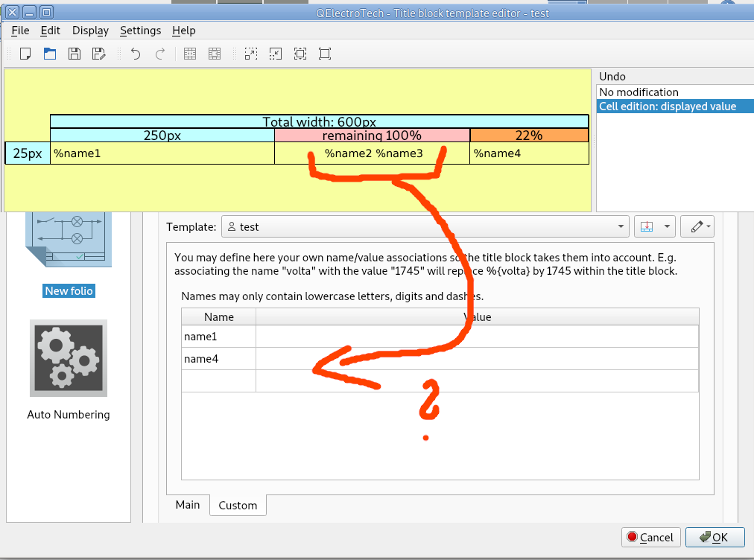Switch to the Custom tab
754x560 pixels.
[x=238, y=506]
